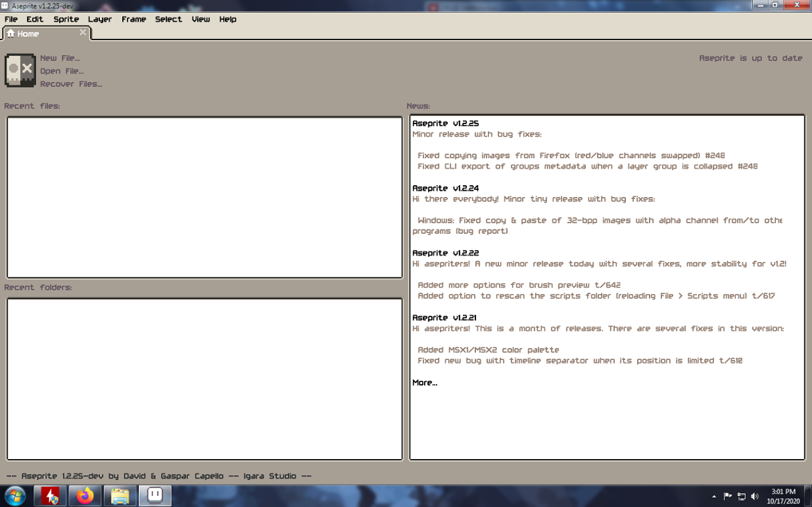Show hidden system tray icons
This screenshot has width=812, height=507.
[x=713, y=495]
